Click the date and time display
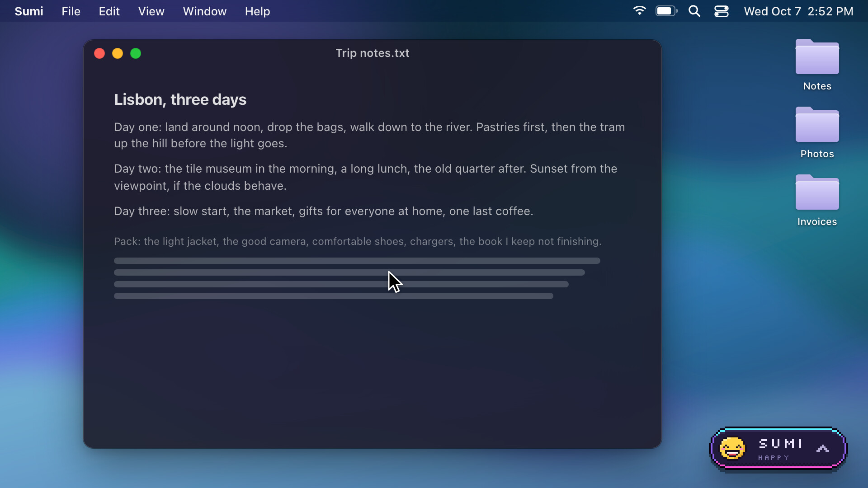The image size is (868, 488). coord(798,11)
